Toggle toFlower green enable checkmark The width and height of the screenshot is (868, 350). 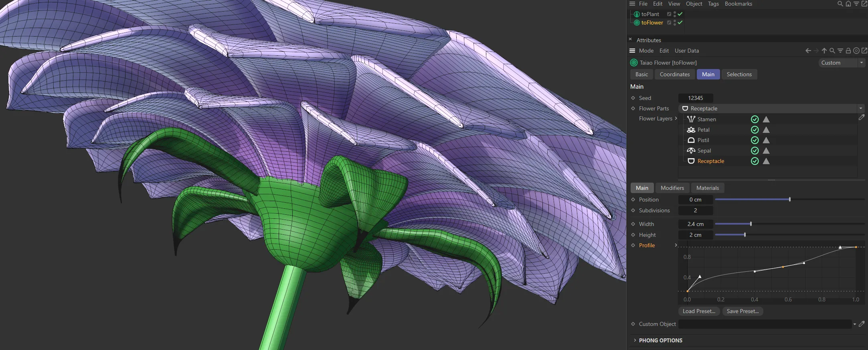tap(680, 22)
